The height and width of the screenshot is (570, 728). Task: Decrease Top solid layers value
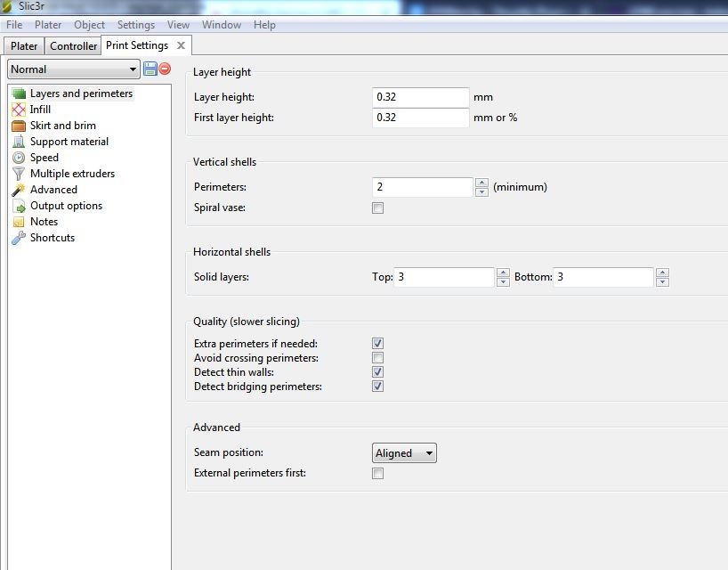503,282
